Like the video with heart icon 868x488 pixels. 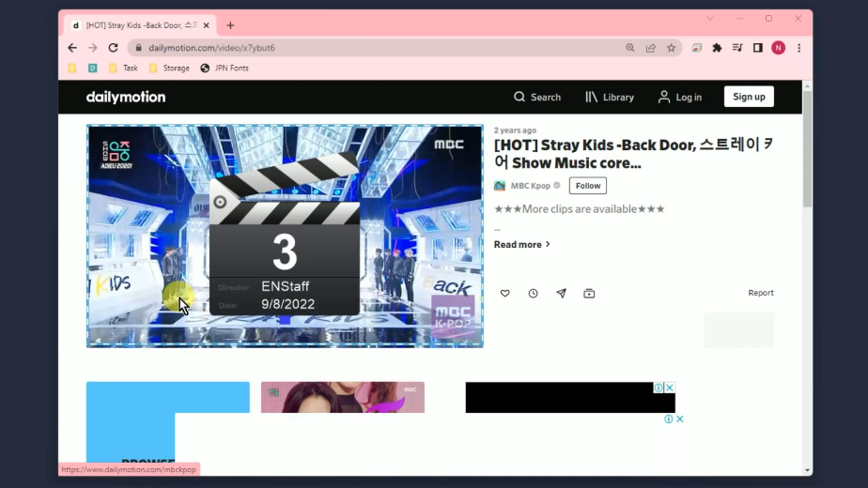pos(504,293)
